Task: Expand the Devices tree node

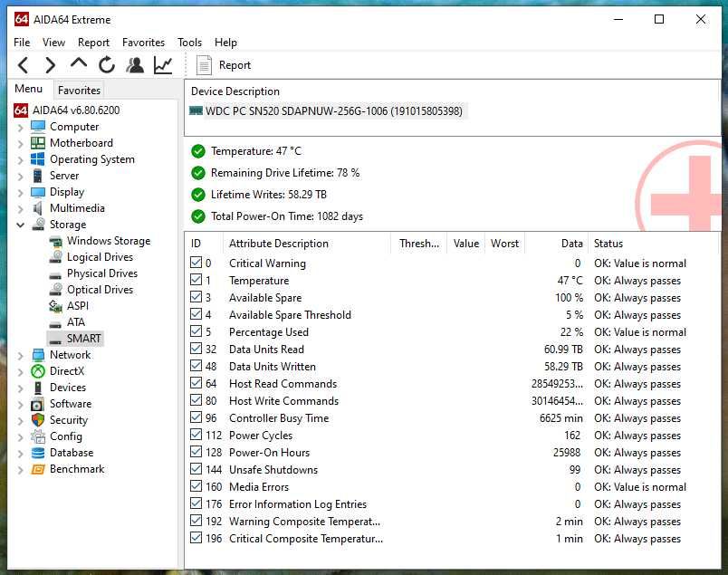Action: click(x=20, y=388)
